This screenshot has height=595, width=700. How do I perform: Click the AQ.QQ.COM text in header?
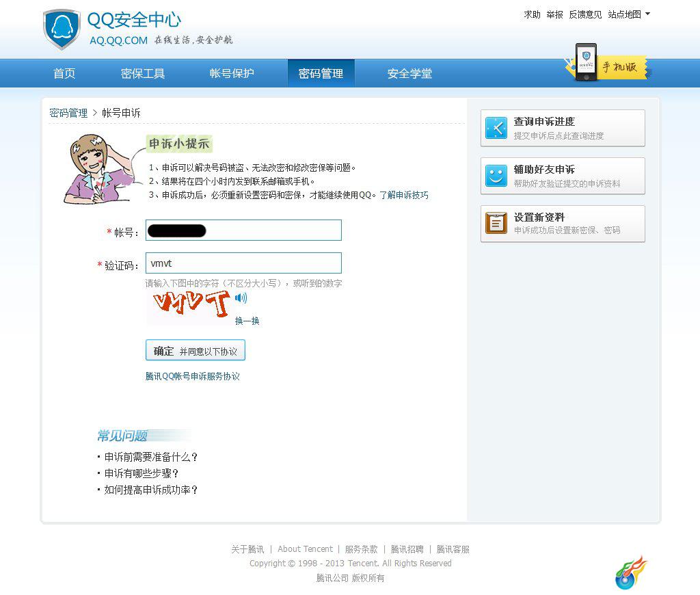[x=119, y=40]
